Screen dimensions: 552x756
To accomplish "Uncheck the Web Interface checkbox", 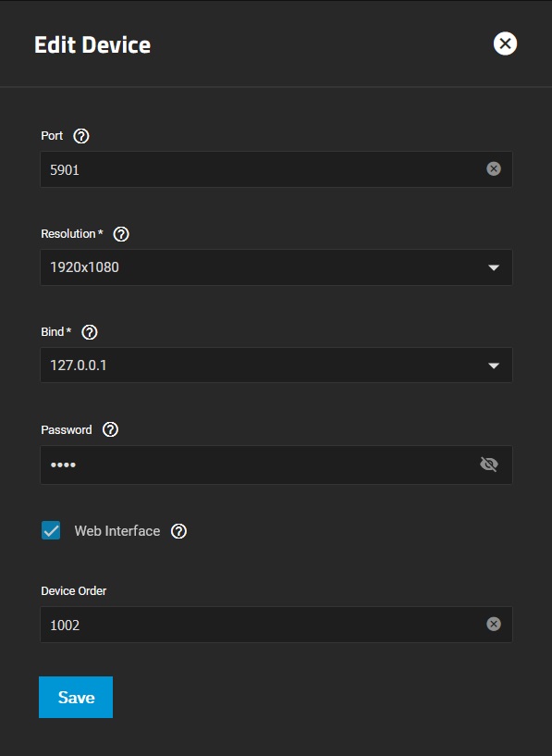I will (x=51, y=530).
